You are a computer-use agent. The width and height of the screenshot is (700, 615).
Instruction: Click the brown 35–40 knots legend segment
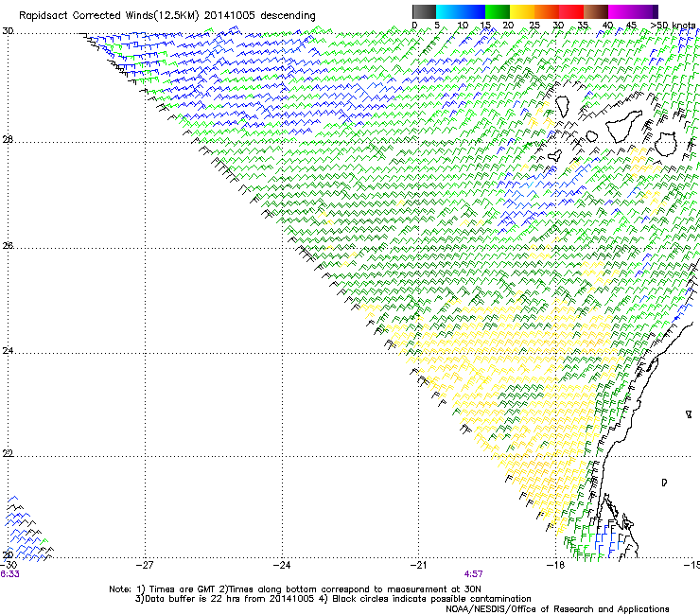coord(596,11)
